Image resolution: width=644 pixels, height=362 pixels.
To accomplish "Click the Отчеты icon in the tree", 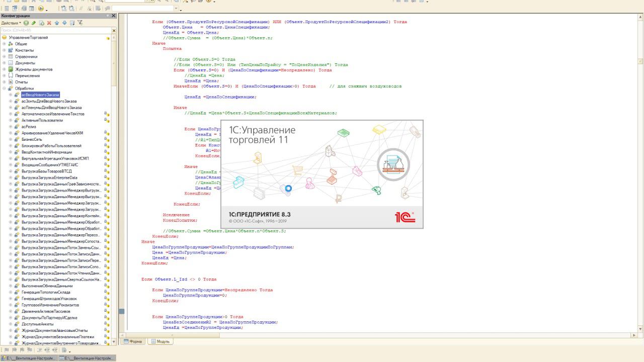I will [x=10, y=82].
